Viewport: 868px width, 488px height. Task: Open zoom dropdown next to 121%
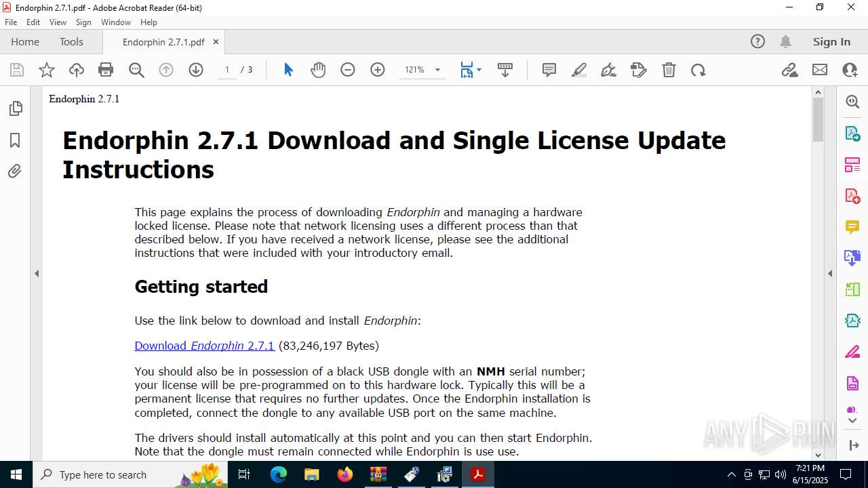[437, 70]
